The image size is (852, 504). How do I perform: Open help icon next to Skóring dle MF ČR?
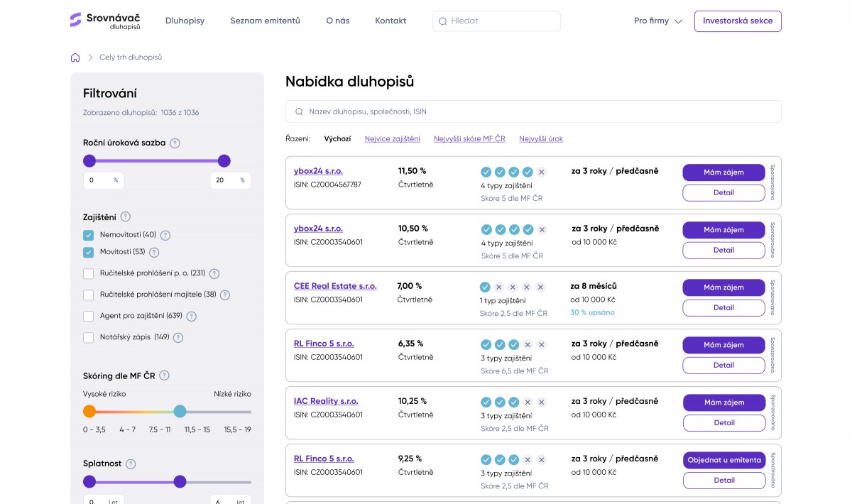(164, 376)
